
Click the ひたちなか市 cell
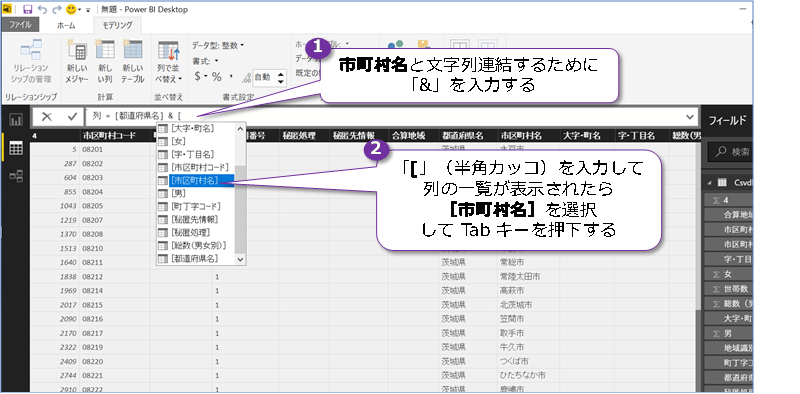528,375
